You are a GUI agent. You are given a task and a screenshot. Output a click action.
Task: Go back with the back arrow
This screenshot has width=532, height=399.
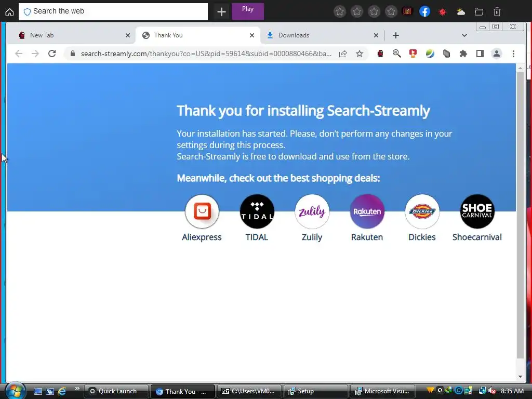[19, 54]
